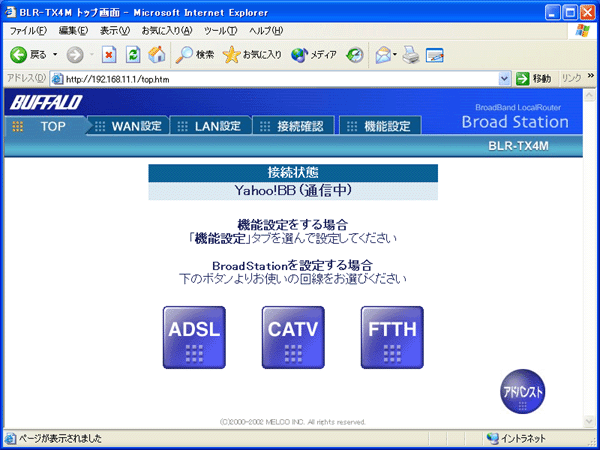Open the View (表示) menu

(x=115, y=31)
